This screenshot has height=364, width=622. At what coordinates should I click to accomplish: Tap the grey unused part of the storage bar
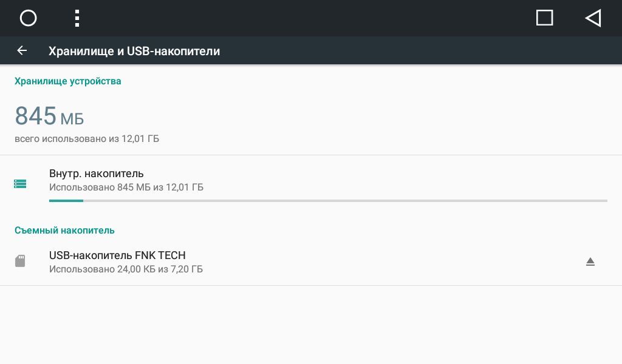click(345, 201)
